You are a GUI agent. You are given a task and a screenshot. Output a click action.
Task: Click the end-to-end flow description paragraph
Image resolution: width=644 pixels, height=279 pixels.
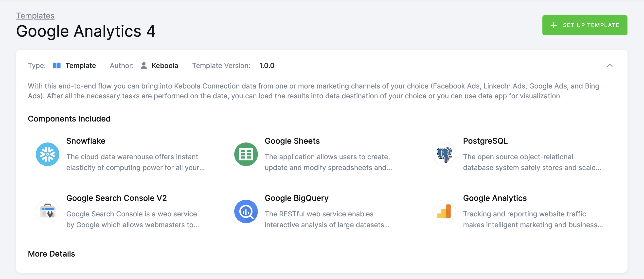point(314,91)
